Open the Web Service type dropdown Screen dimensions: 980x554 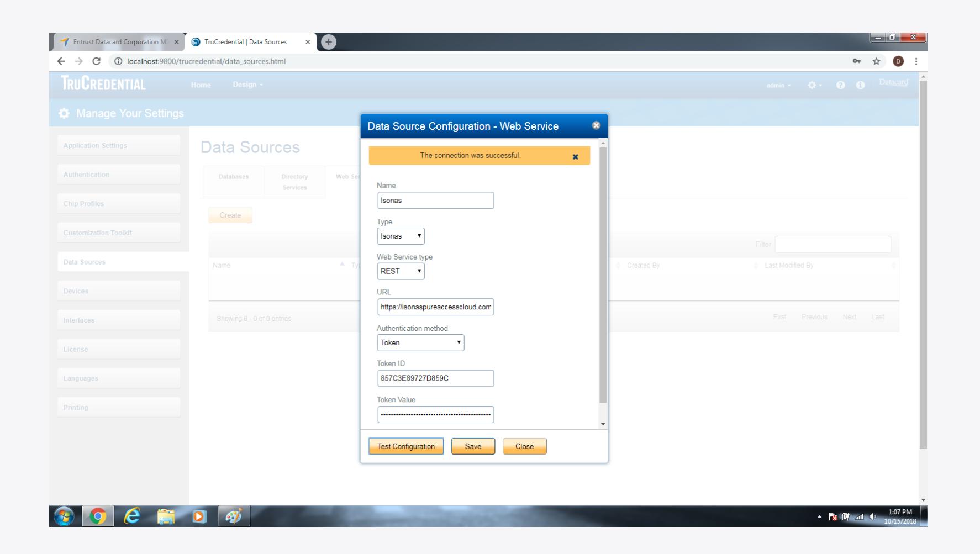[401, 271]
